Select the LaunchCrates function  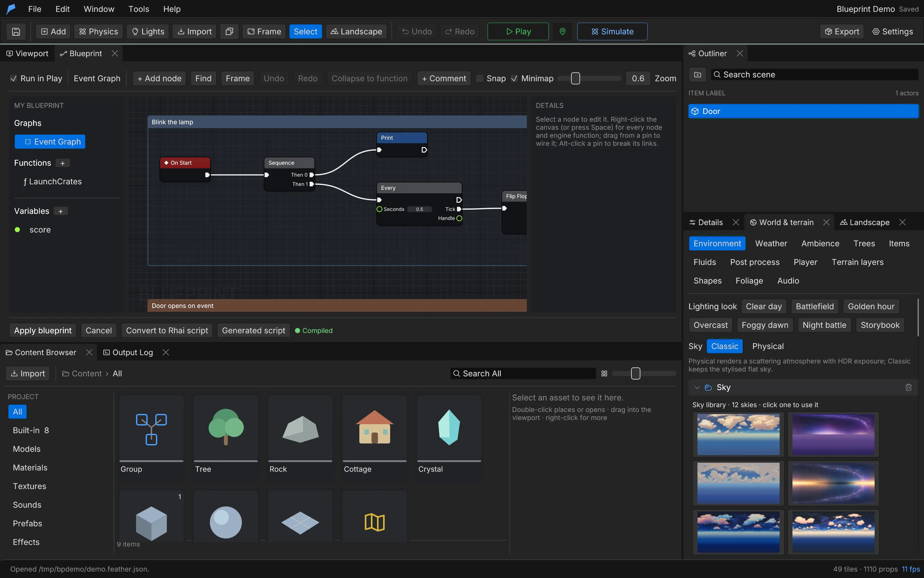click(x=52, y=181)
